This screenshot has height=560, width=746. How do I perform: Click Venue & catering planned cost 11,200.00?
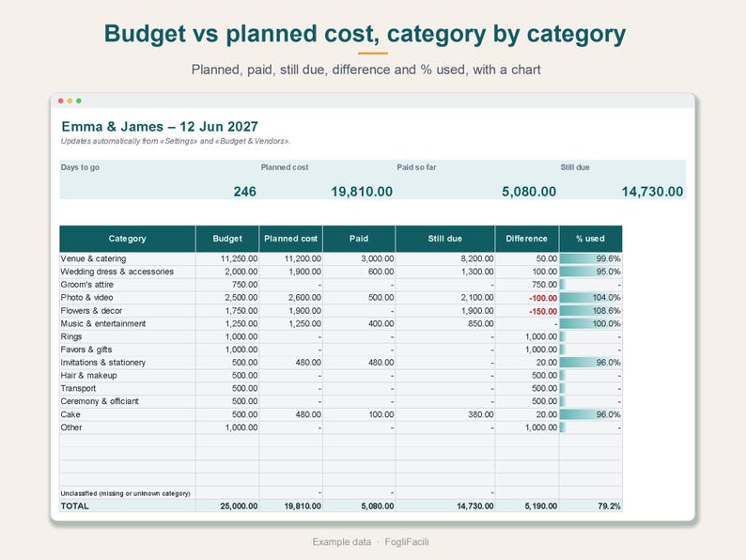[x=290, y=258]
